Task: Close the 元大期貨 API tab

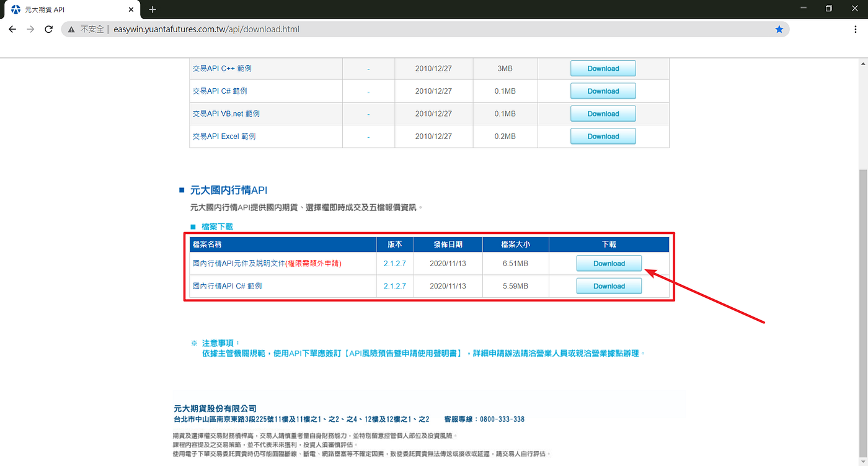Action: [131, 10]
